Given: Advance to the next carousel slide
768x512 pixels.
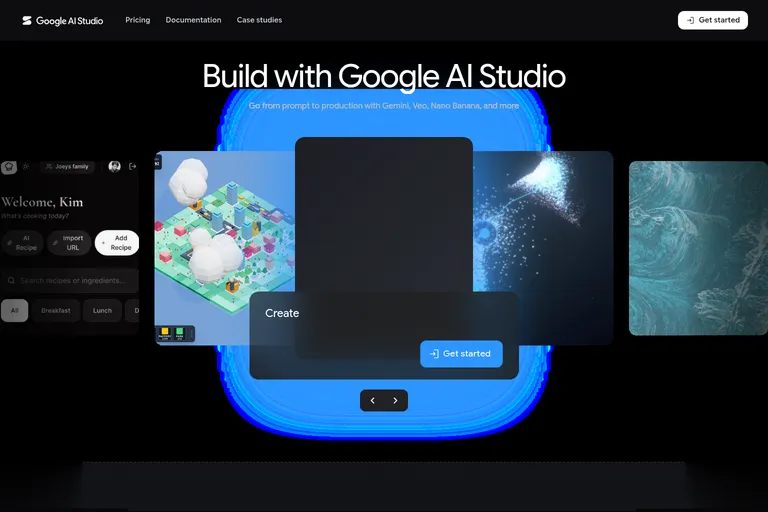Looking at the screenshot, I should click(395, 400).
